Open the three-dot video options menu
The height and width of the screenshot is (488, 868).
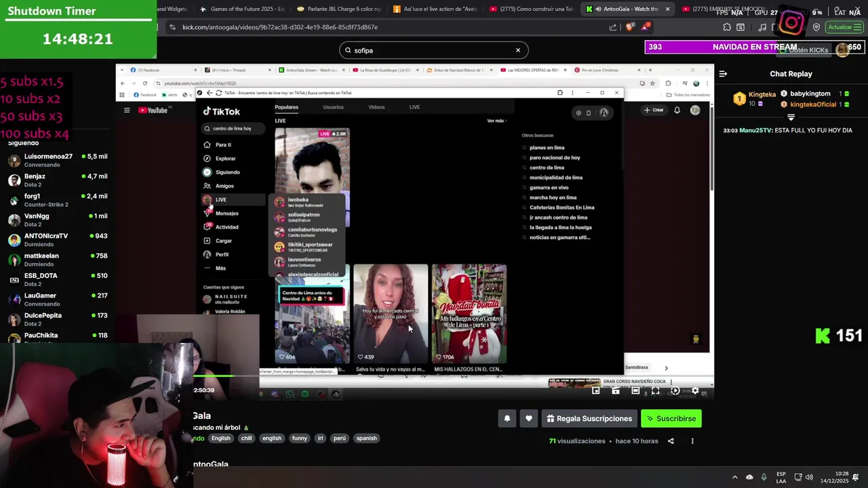pos(692,441)
